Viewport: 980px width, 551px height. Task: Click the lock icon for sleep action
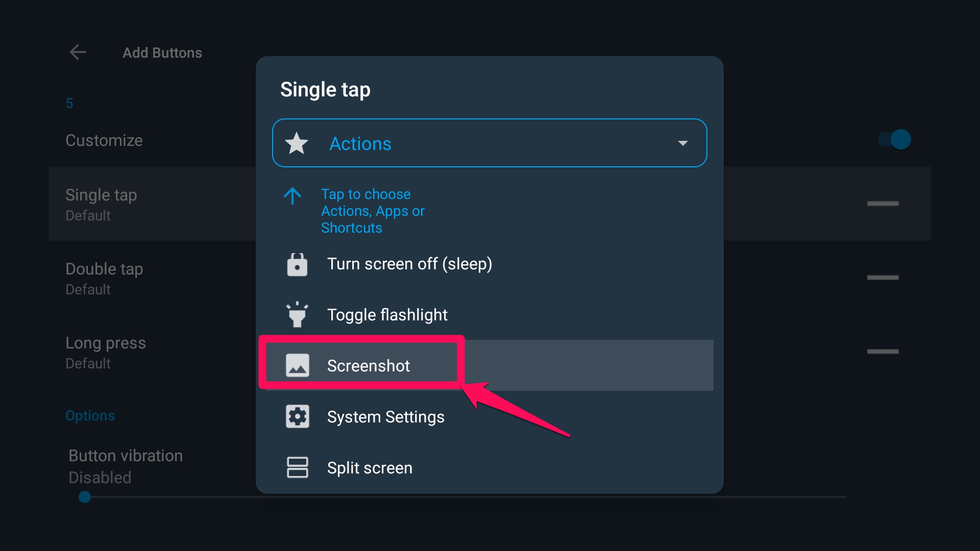[x=297, y=264]
